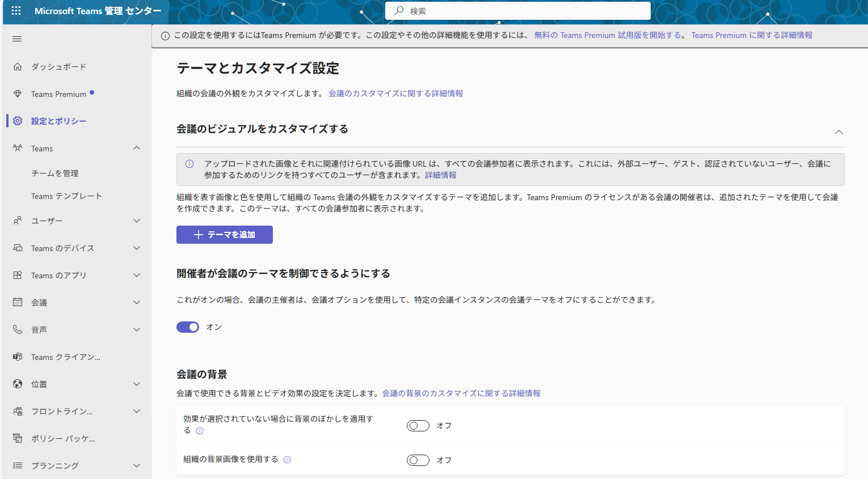The image size is (868, 479).
Task: Expand the ユーザー sidebar section
Action: pos(137,221)
